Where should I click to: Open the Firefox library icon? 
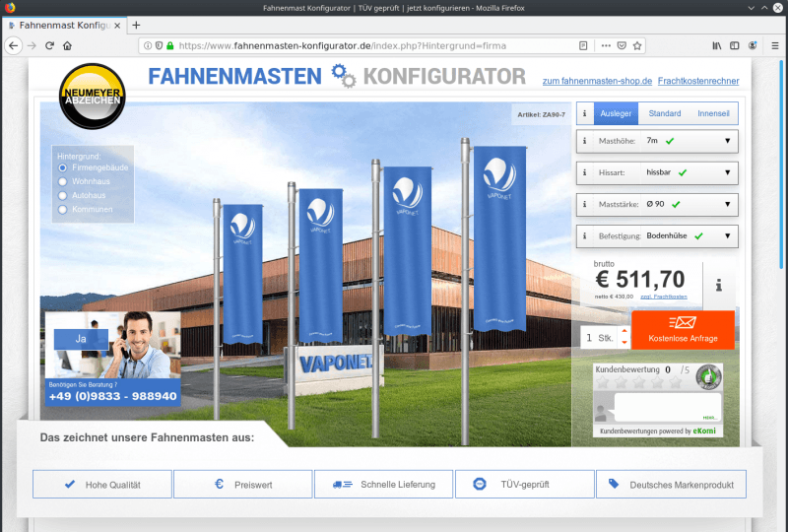pos(717,45)
